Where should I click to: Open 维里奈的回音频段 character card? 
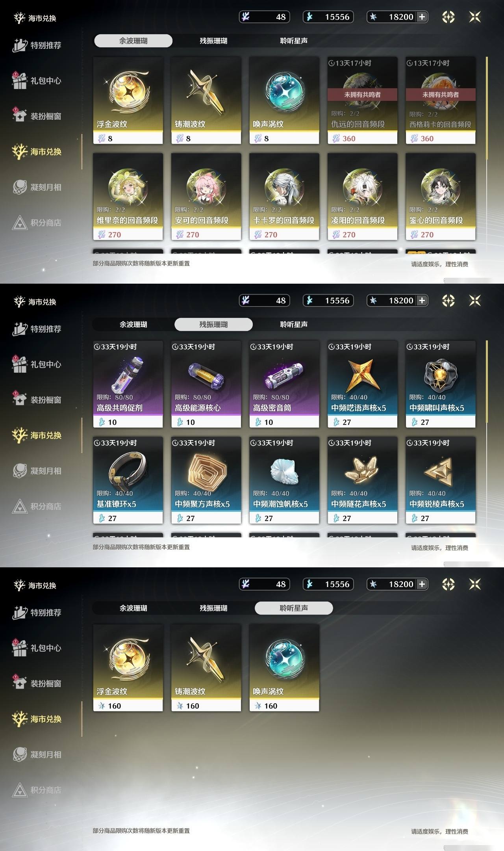click(x=128, y=197)
